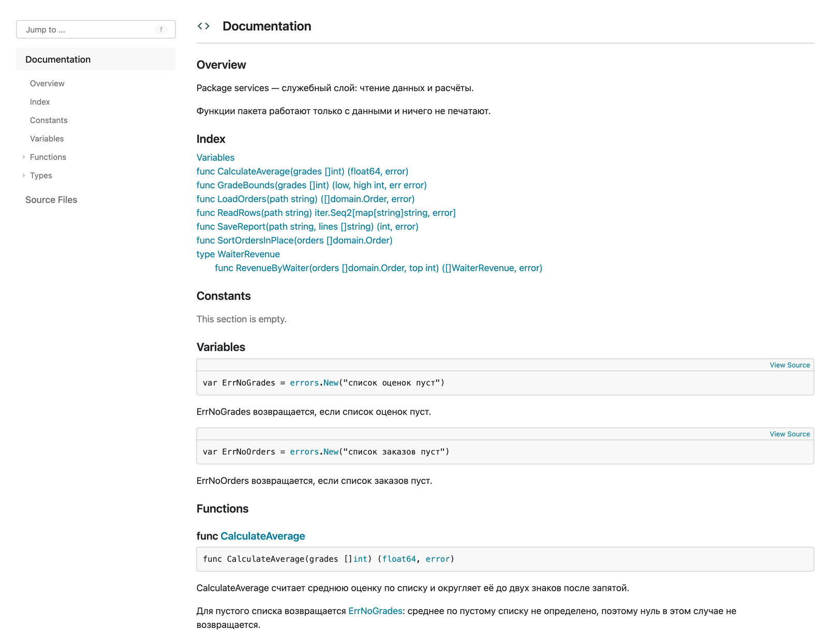Select Documentation section in the sidebar
Viewport: 828px width, 644px height.
click(x=96, y=60)
